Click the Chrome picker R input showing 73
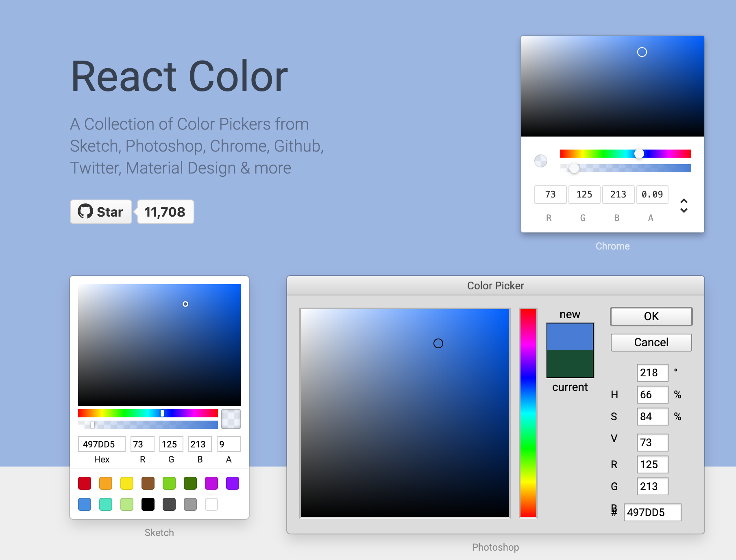This screenshot has height=560, width=736. click(x=550, y=195)
